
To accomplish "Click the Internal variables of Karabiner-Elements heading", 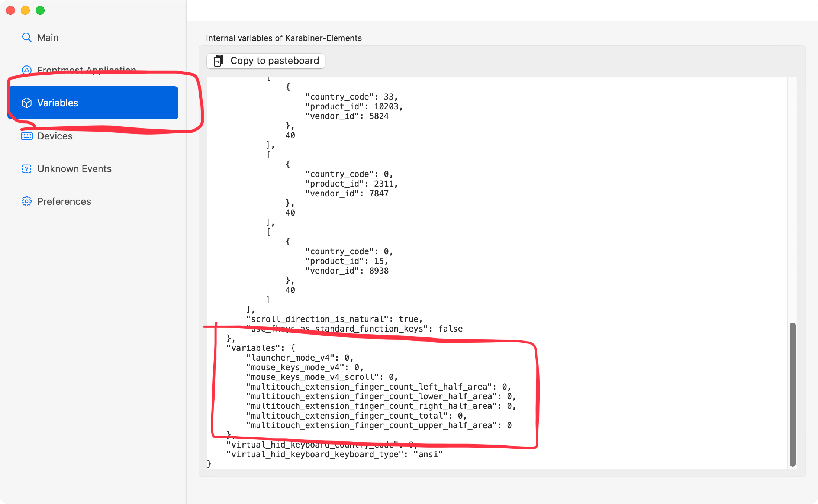I will click(284, 38).
